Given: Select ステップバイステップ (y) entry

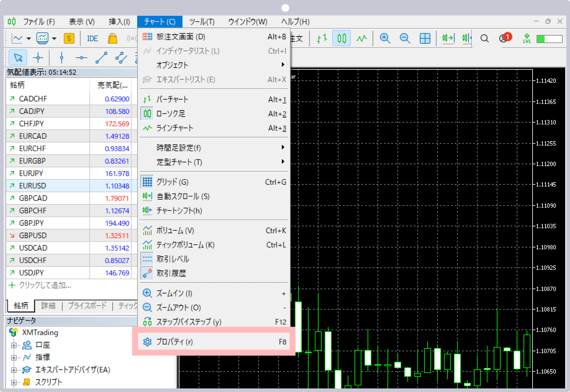Looking at the screenshot, I should [x=214, y=322].
